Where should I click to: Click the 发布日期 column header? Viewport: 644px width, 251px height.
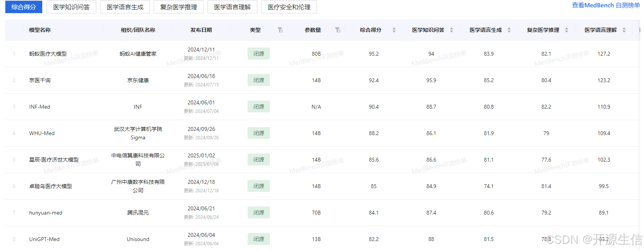point(201,30)
